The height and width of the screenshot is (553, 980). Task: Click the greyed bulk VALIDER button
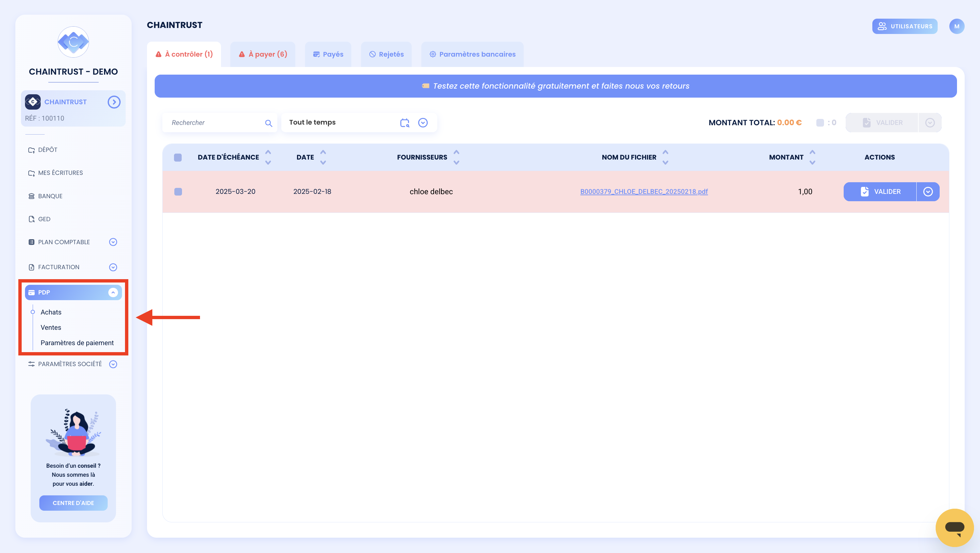pos(881,123)
